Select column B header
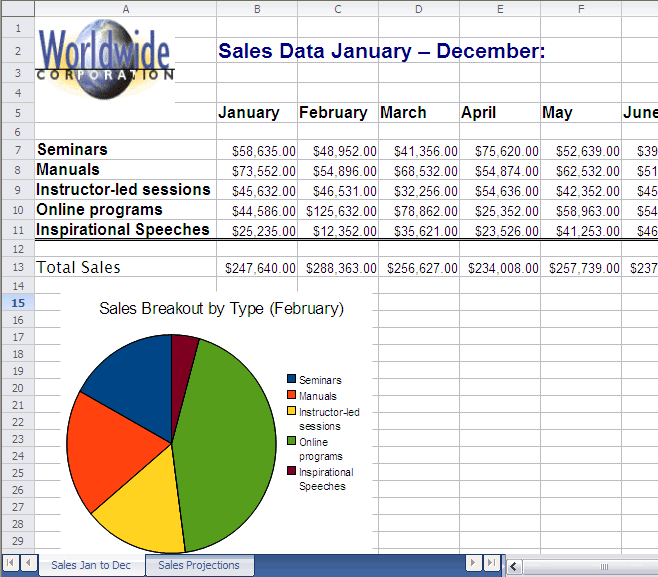 pos(257,9)
